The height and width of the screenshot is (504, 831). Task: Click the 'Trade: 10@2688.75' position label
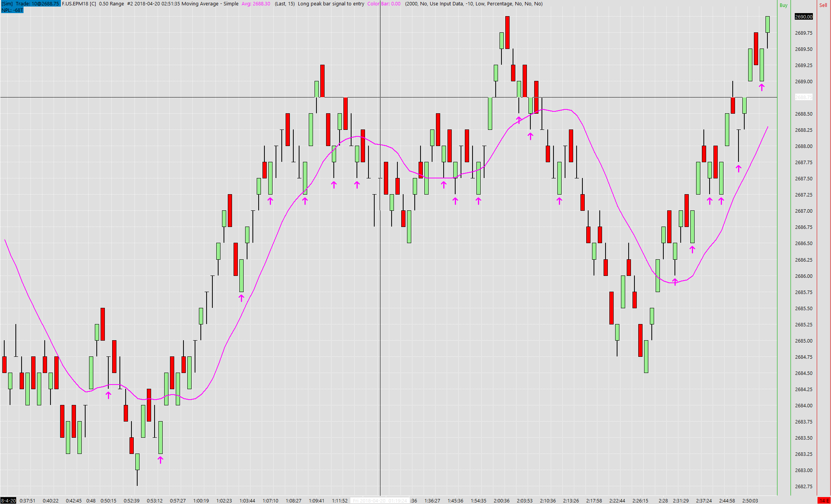point(37,3)
